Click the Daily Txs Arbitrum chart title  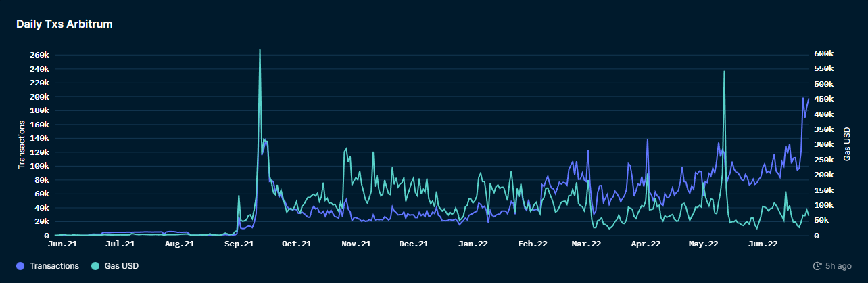[64, 24]
